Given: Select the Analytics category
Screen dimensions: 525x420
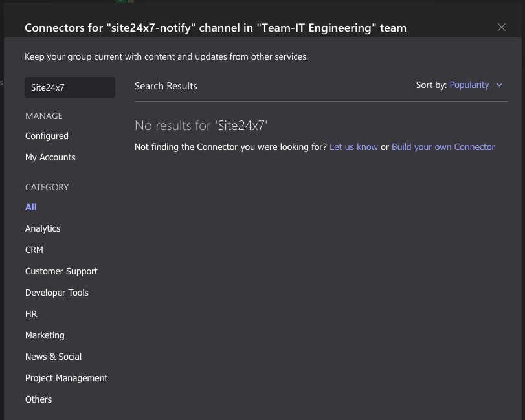Looking at the screenshot, I should point(43,228).
